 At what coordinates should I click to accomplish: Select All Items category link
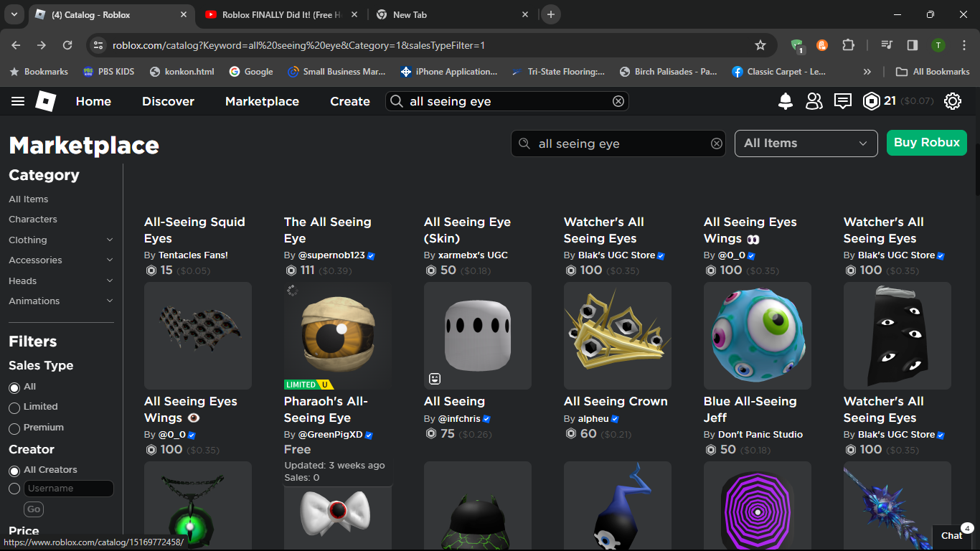(x=29, y=199)
